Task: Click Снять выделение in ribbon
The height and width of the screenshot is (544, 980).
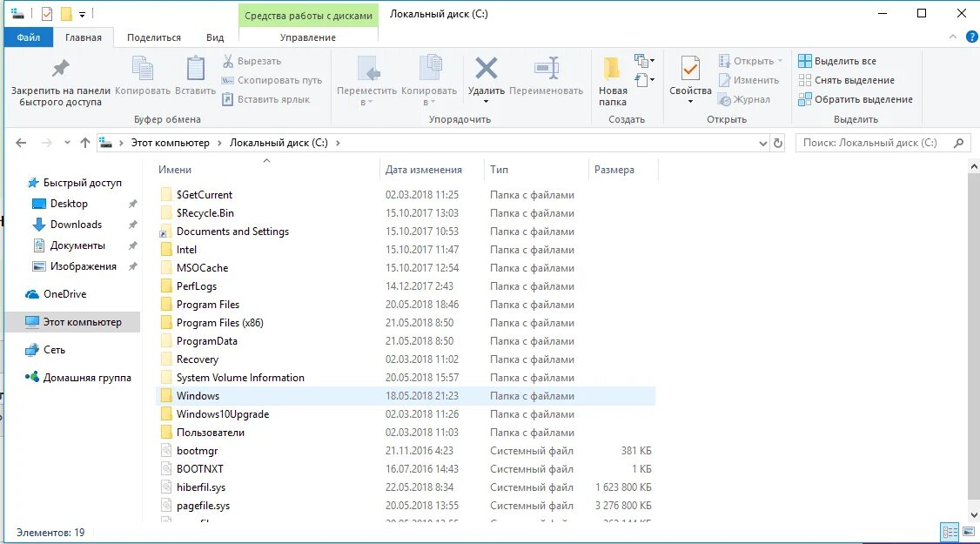Action: [846, 80]
